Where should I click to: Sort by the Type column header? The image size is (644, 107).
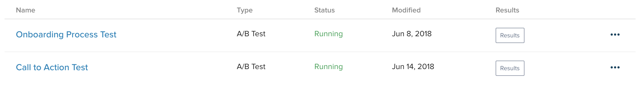[x=245, y=10]
